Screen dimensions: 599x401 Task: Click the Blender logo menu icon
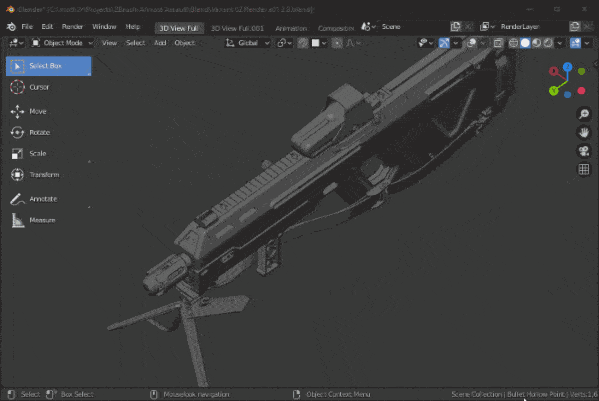pos(11,27)
